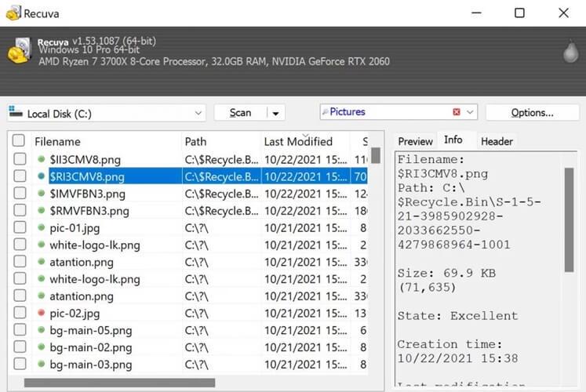
Task: Select the pic-02.jpg file row
Action: (x=190, y=313)
